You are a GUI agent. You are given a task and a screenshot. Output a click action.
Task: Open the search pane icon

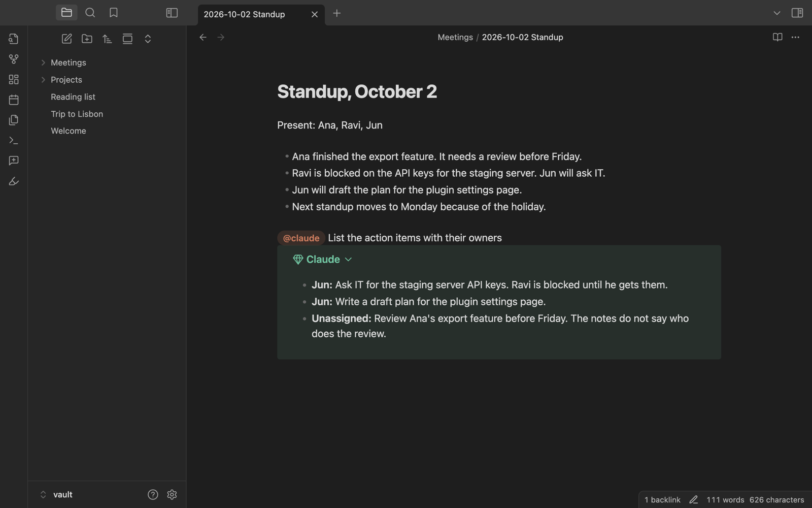pyautogui.click(x=90, y=13)
